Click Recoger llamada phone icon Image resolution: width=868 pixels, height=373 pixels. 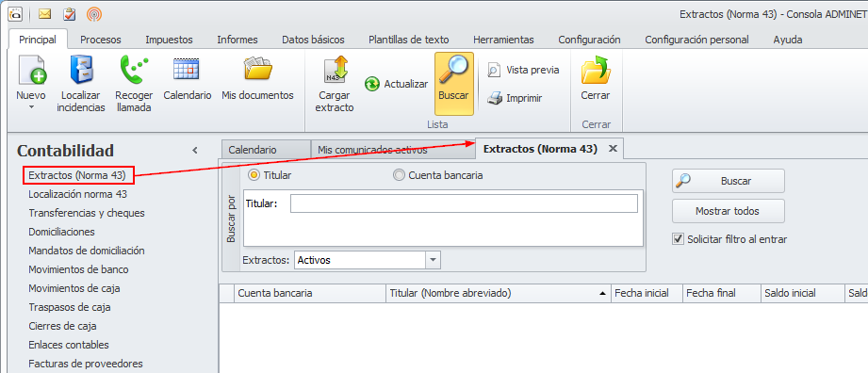click(134, 71)
